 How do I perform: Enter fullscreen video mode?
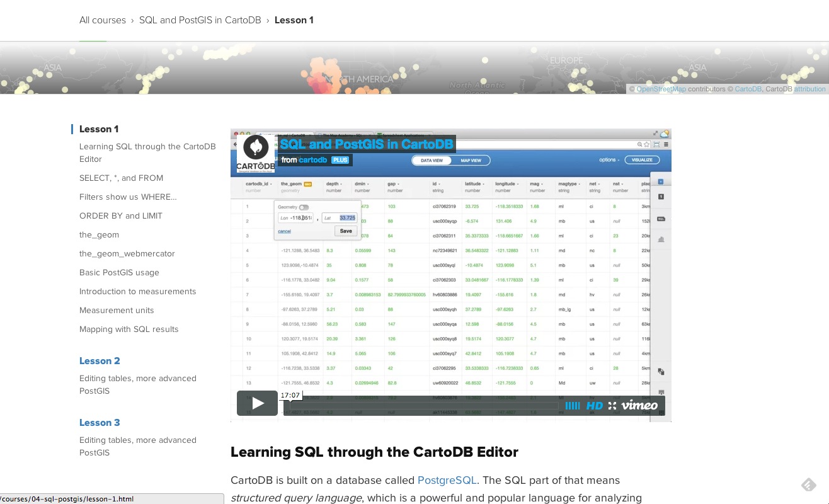click(612, 406)
